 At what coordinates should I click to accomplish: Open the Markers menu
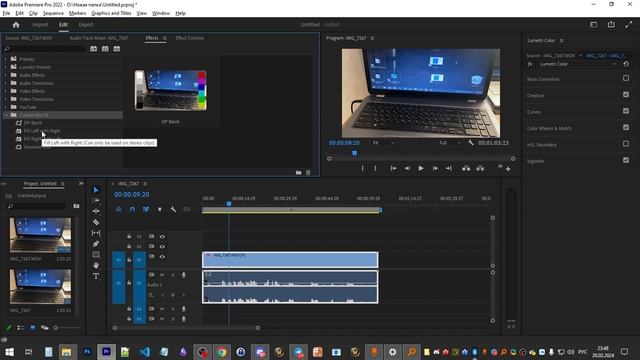point(77,13)
